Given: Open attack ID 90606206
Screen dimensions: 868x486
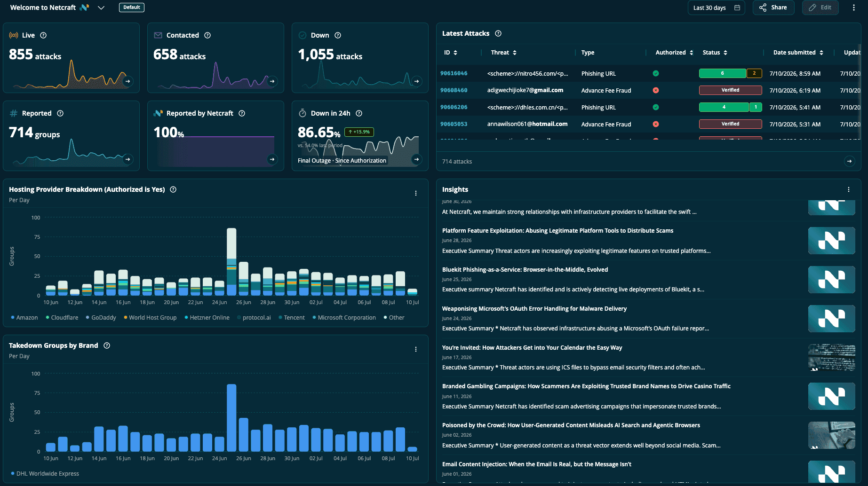Looking at the screenshot, I should point(454,107).
